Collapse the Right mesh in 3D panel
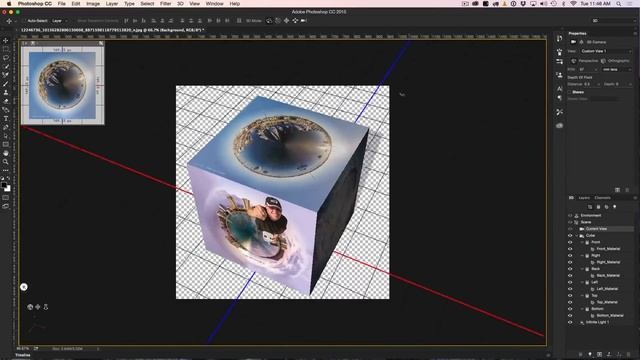 (x=582, y=256)
